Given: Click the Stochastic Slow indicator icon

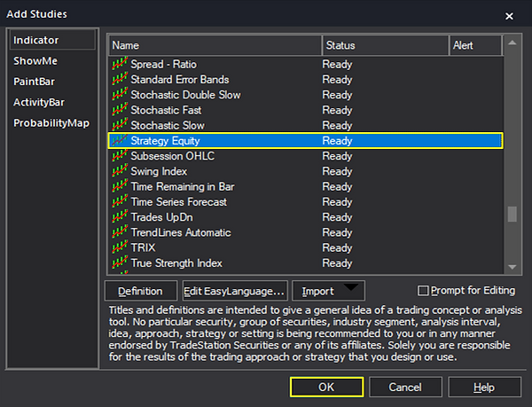Looking at the screenshot, I should tap(120, 125).
